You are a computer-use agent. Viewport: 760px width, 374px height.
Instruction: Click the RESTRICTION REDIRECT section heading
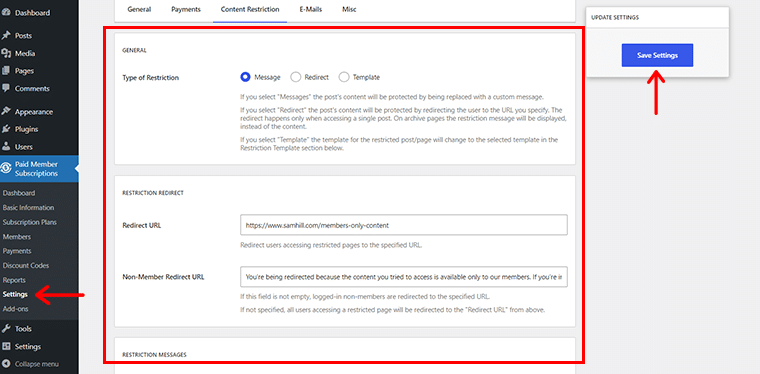[153, 193]
